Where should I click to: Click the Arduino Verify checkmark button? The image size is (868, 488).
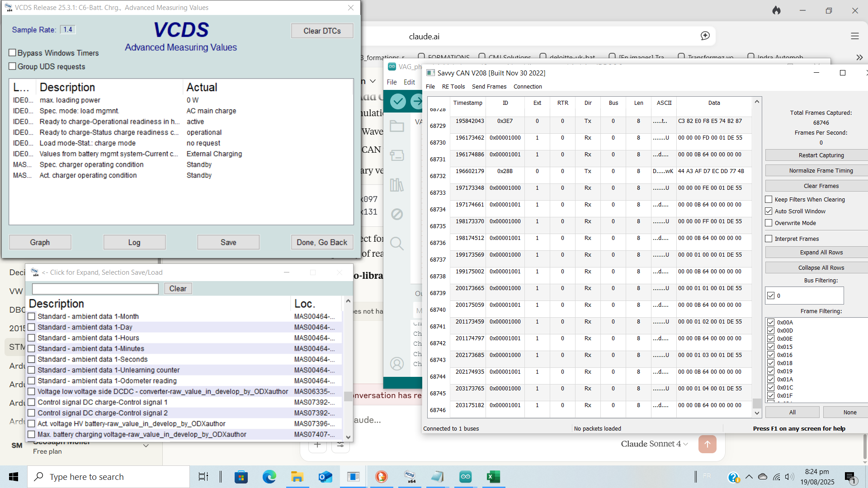pos(398,101)
